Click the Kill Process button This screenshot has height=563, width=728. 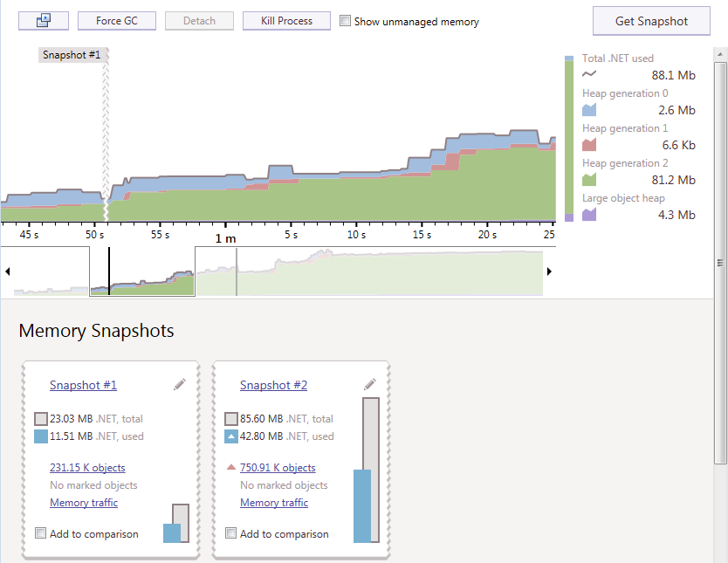coord(286,21)
